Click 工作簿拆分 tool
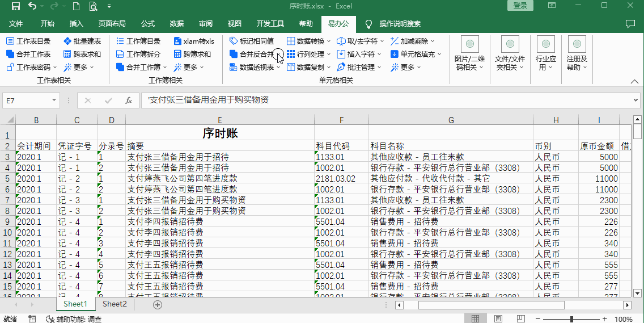Image resolution: width=644 pixels, height=323 pixels. click(138, 54)
